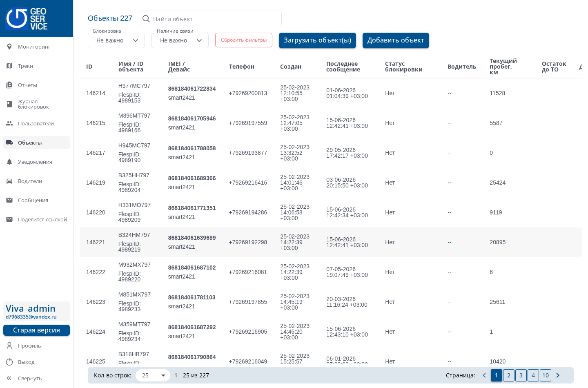This screenshot has height=388, width=588.
Task: Select the Пользователи people icon
Action: [9, 123]
